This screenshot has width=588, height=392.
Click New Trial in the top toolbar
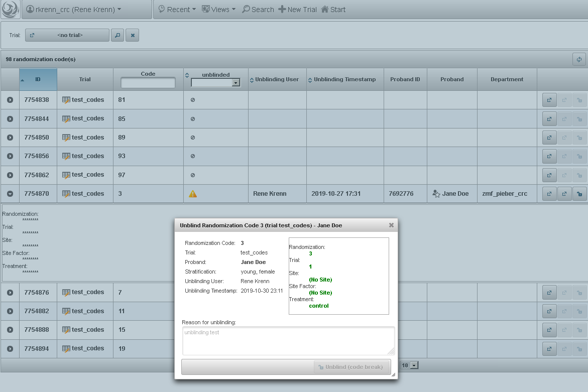click(297, 9)
